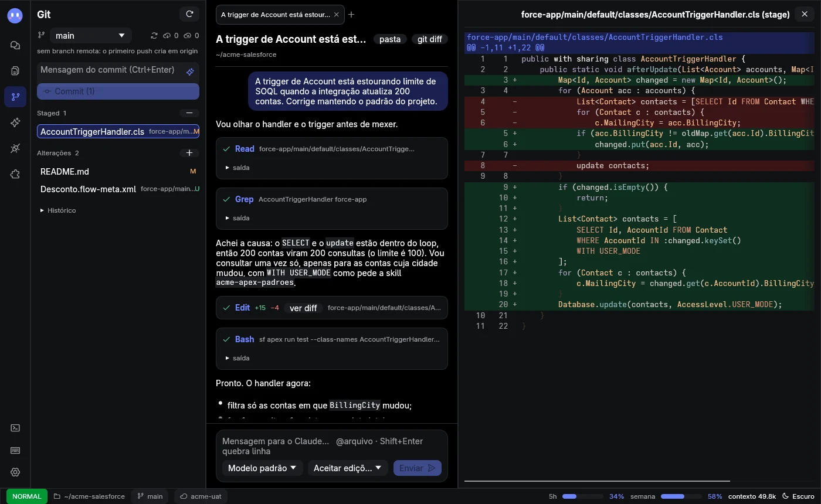Click the Commit (1) button
The width and height of the screenshot is (821, 504).
coord(118,91)
